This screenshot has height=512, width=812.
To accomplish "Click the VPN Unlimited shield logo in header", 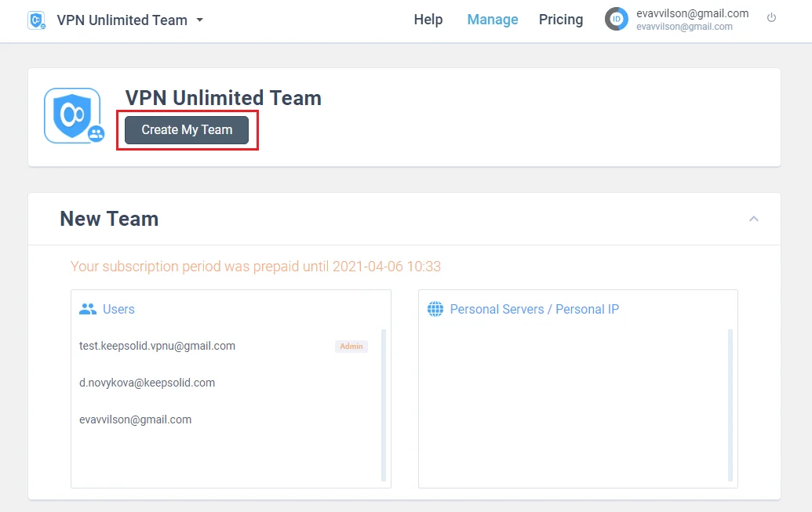I will click(36, 20).
